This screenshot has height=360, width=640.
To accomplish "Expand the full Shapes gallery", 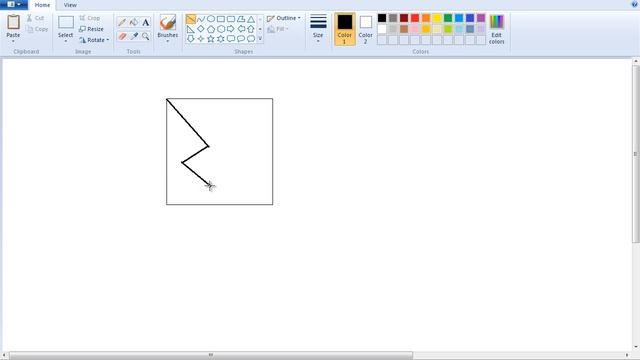I will pyautogui.click(x=260, y=39).
